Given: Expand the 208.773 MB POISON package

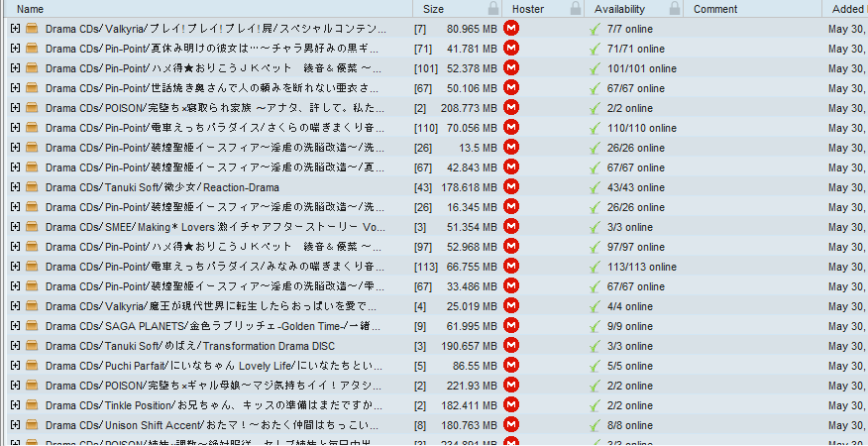Looking at the screenshot, I should (x=15, y=108).
